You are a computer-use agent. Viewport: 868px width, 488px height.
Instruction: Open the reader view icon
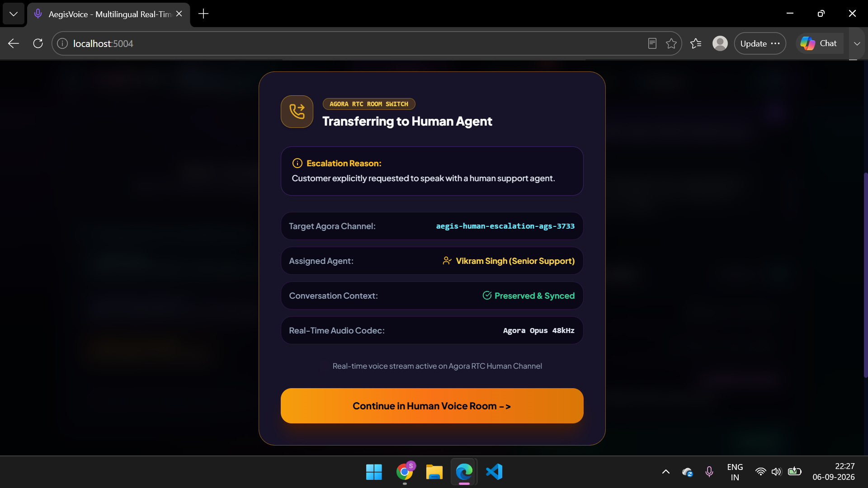tap(652, 43)
